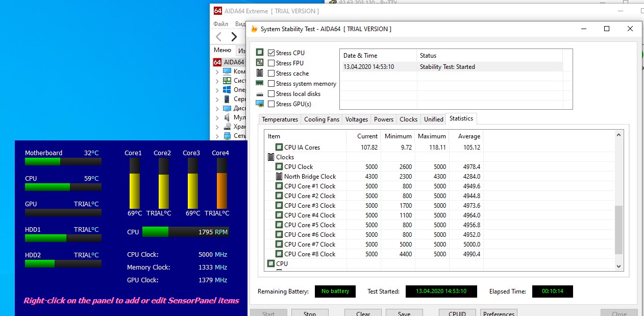This screenshot has width=644, height=316.
Task: Click the AIDA64 Extreme logo in the main window title bar
Action: tap(218, 11)
